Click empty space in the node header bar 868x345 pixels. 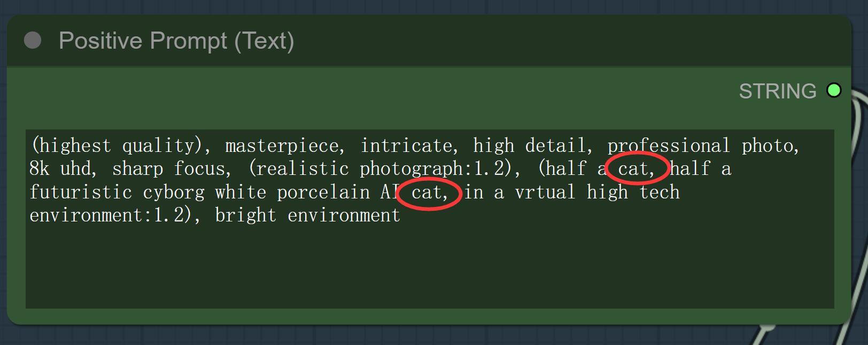pyautogui.click(x=534, y=41)
